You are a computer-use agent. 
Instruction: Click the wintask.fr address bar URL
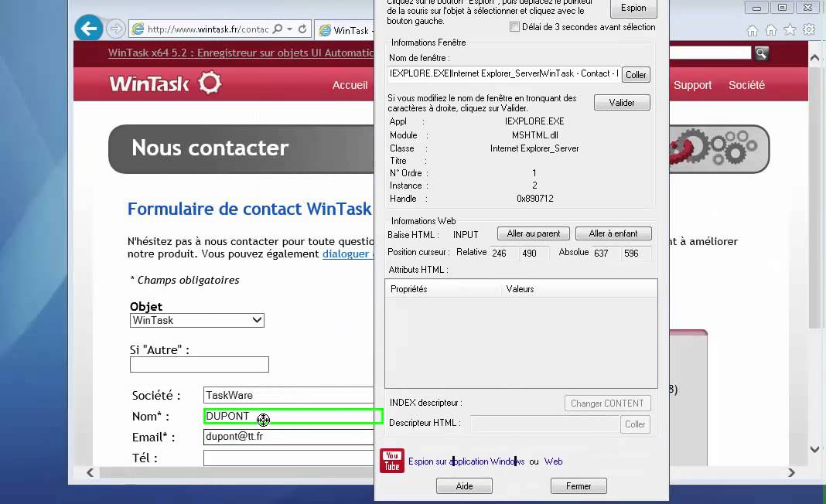click(207, 29)
